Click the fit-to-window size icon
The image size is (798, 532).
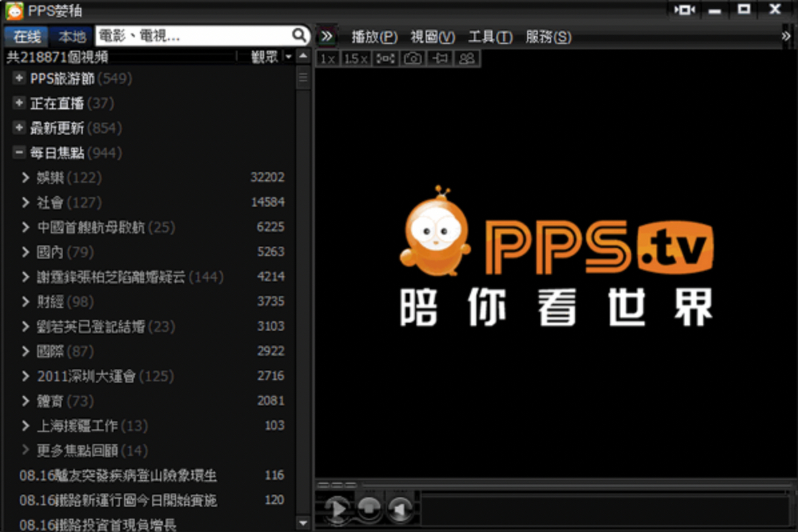click(x=385, y=59)
